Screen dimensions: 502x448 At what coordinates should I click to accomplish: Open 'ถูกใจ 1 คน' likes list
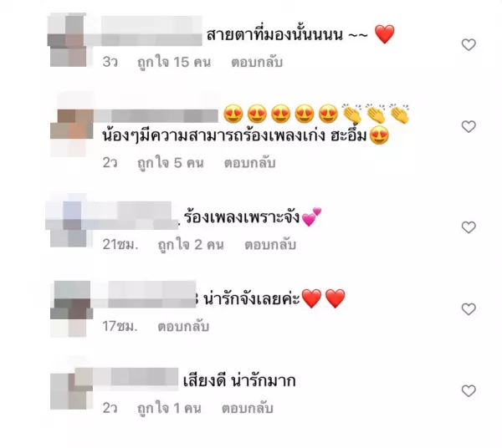point(169,409)
